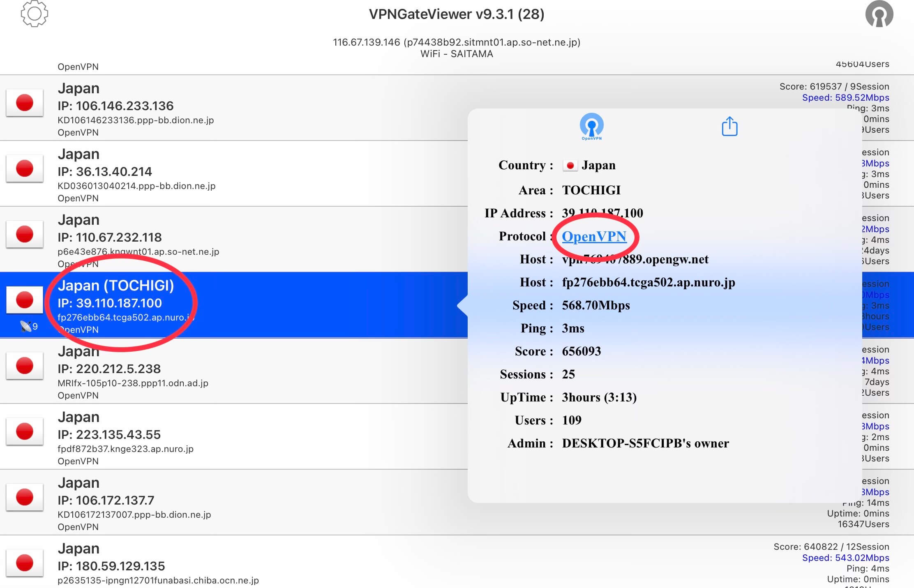Tap admin DESKTOP-S5FCIPB's owner text

pos(645,443)
